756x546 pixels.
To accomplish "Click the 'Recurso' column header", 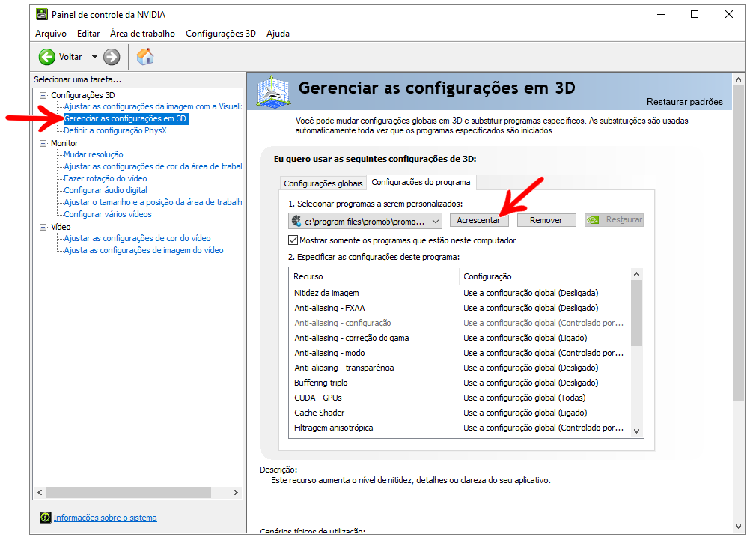I will coord(374,276).
